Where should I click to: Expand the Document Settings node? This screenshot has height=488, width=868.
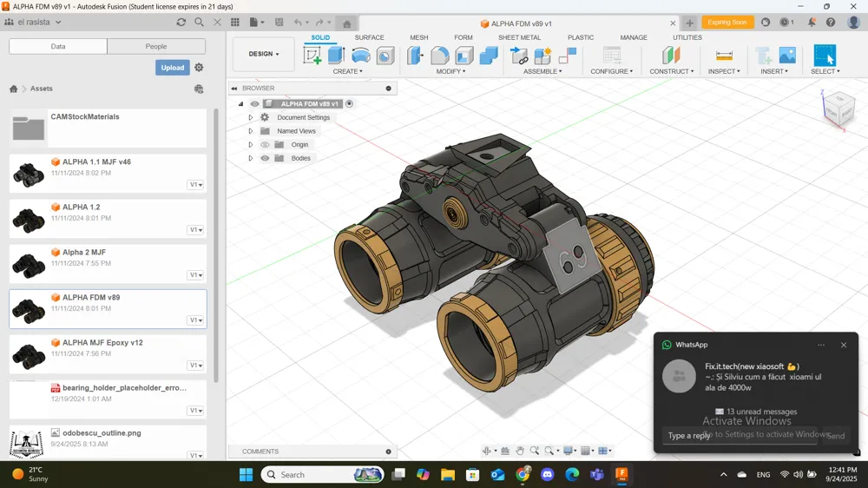(250, 117)
